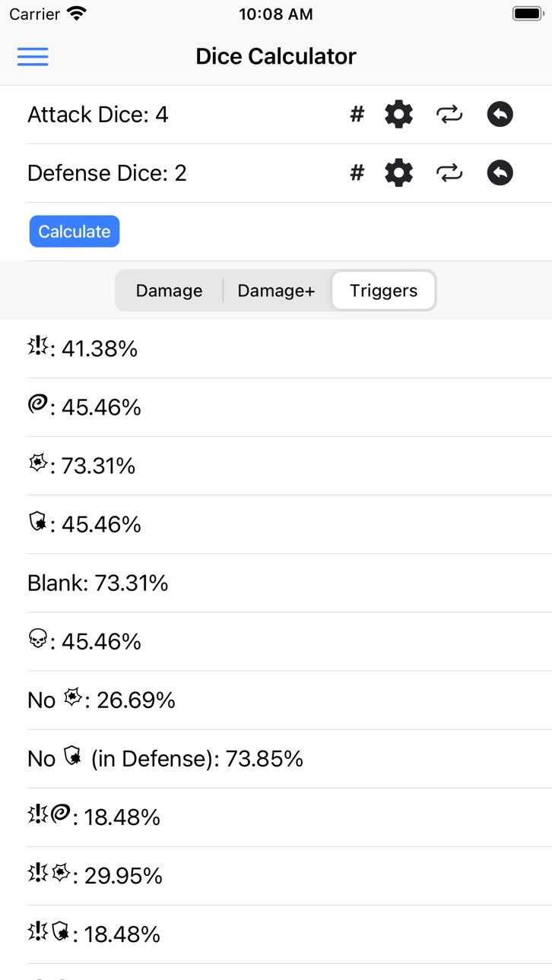Open Attack Dice gear settings
552x980 pixels.
pyautogui.click(x=398, y=115)
